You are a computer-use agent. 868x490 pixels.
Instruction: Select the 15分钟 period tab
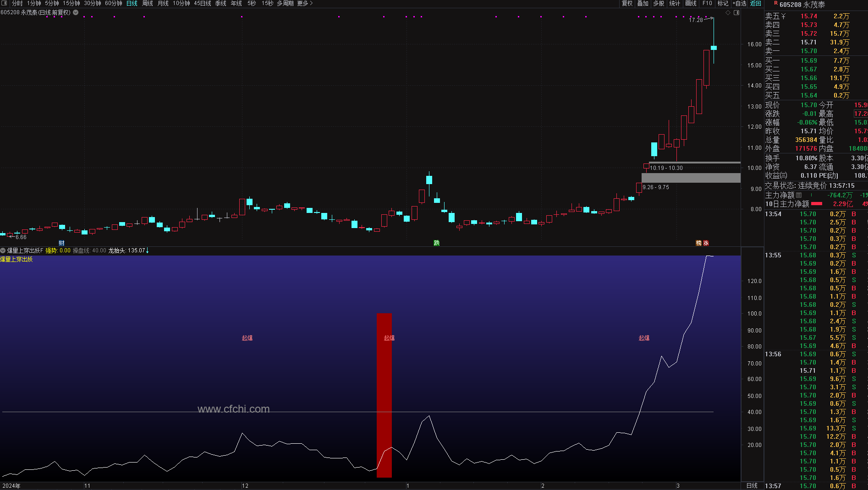tap(71, 3)
